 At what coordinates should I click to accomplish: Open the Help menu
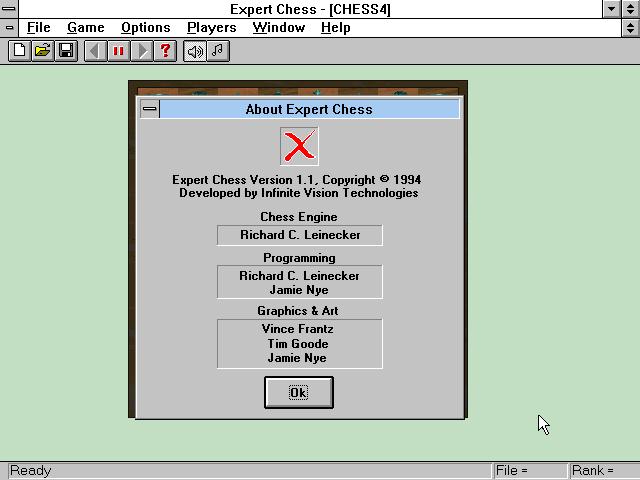tap(336, 27)
